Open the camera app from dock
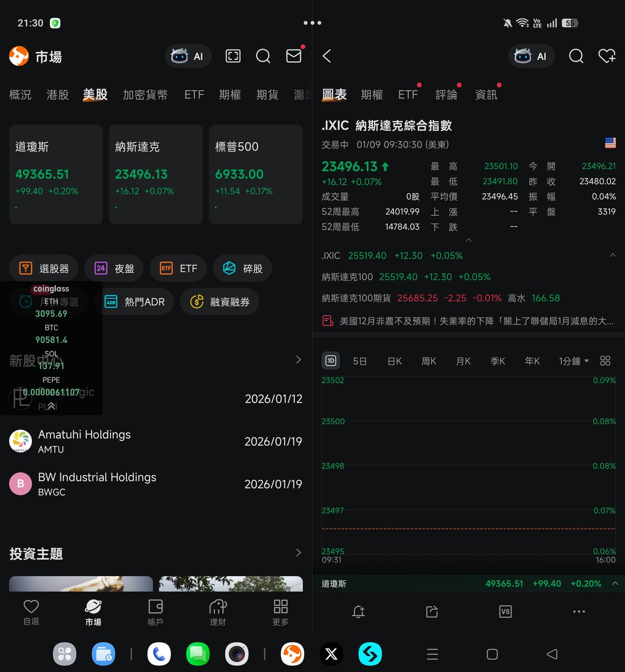Screen dimensions: 625x672 (x=237, y=654)
